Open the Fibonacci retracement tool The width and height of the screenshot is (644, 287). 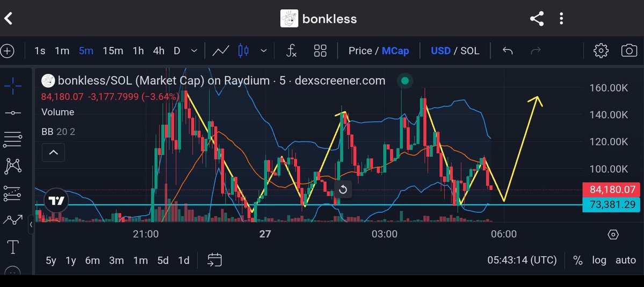click(x=13, y=139)
